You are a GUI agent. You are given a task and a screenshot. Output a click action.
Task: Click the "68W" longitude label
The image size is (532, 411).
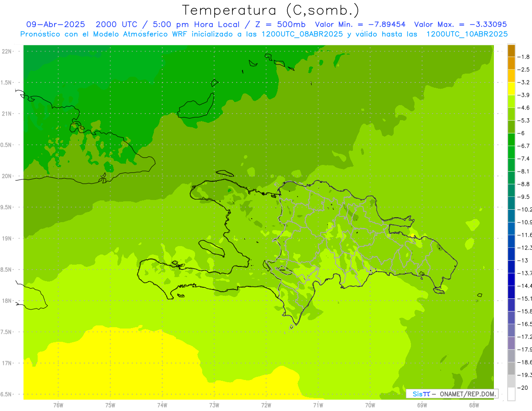click(x=474, y=405)
